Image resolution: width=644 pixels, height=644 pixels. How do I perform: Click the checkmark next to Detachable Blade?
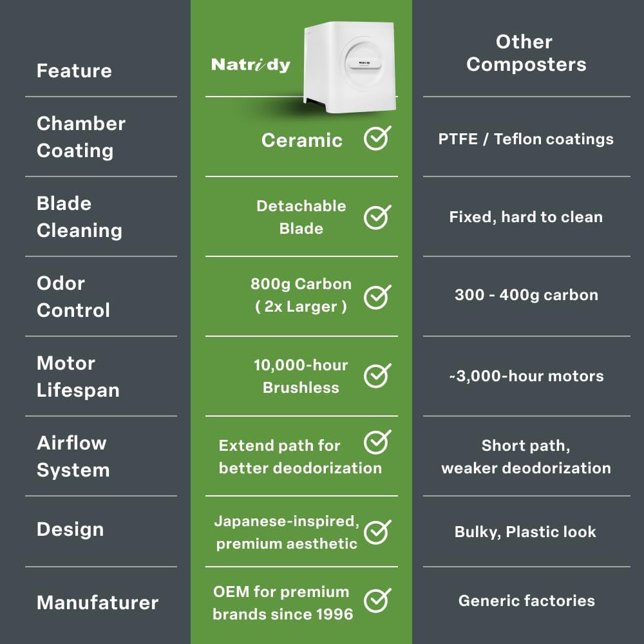coord(377,217)
